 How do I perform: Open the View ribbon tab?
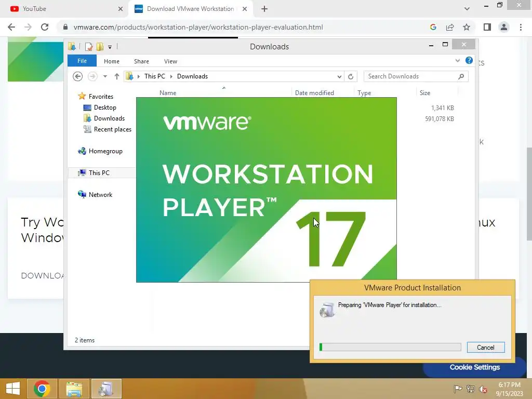170,61
